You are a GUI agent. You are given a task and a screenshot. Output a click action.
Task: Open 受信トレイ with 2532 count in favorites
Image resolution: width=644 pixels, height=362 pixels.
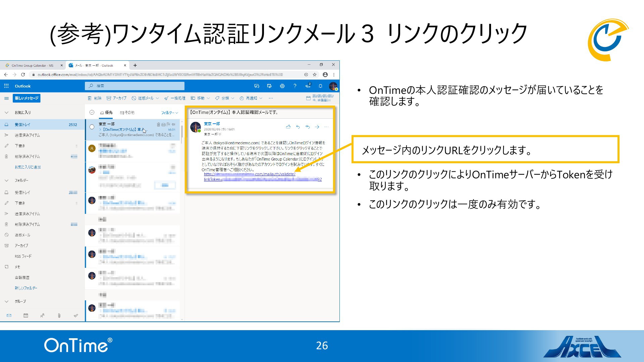tap(42, 125)
